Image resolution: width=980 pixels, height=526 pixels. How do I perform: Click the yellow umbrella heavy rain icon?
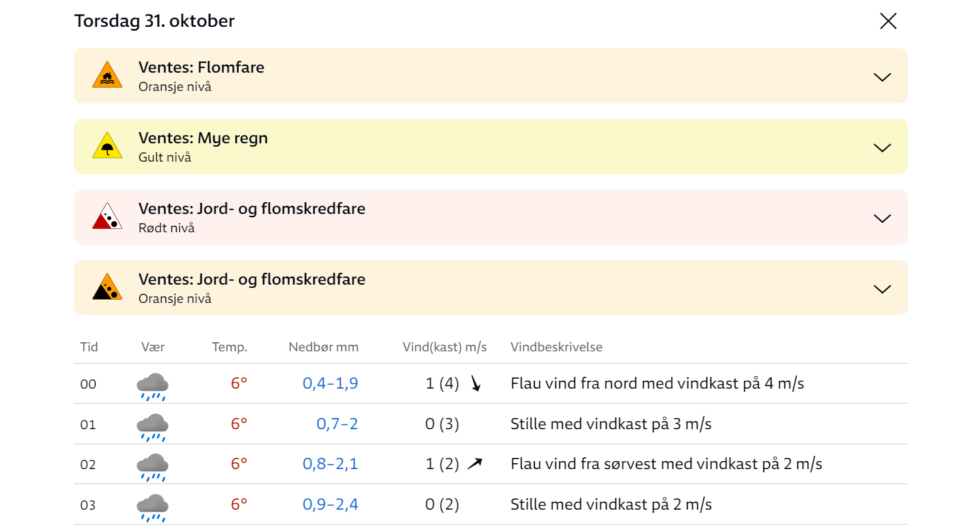tap(107, 146)
